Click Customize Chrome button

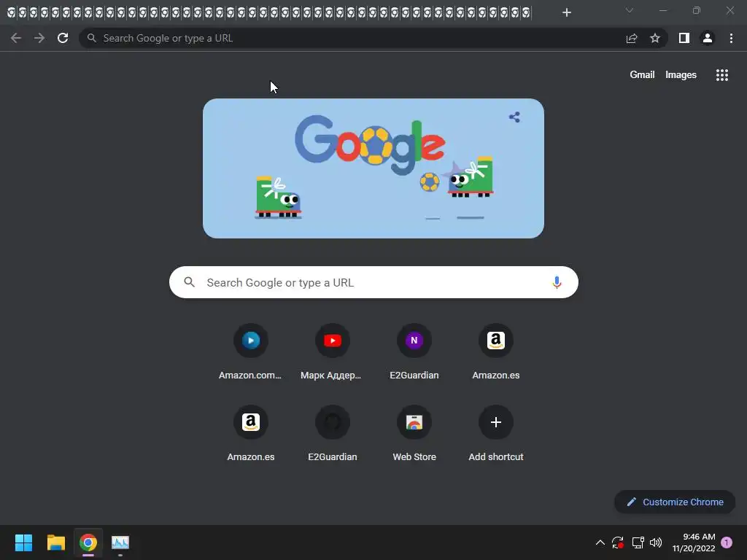[x=675, y=502]
